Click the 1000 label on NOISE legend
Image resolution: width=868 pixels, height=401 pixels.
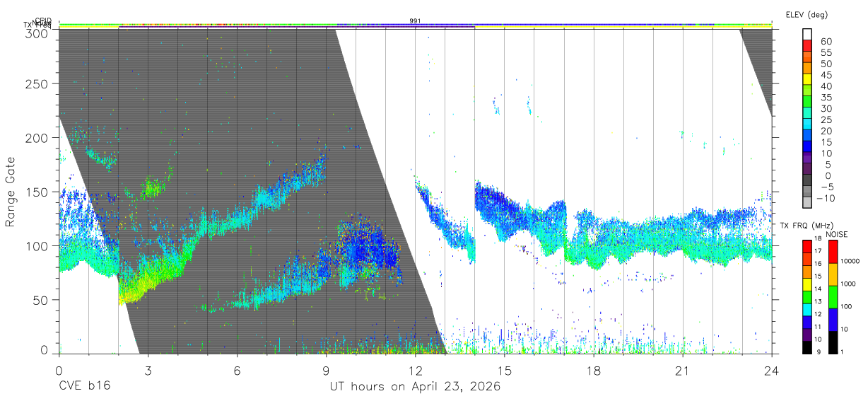pos(848,284)
